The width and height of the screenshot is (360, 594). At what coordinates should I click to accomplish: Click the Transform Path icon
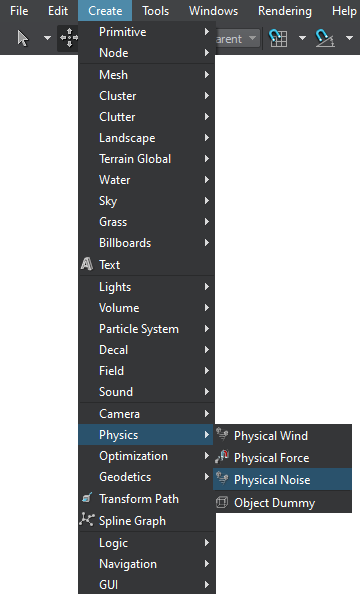tap(87, 498)
